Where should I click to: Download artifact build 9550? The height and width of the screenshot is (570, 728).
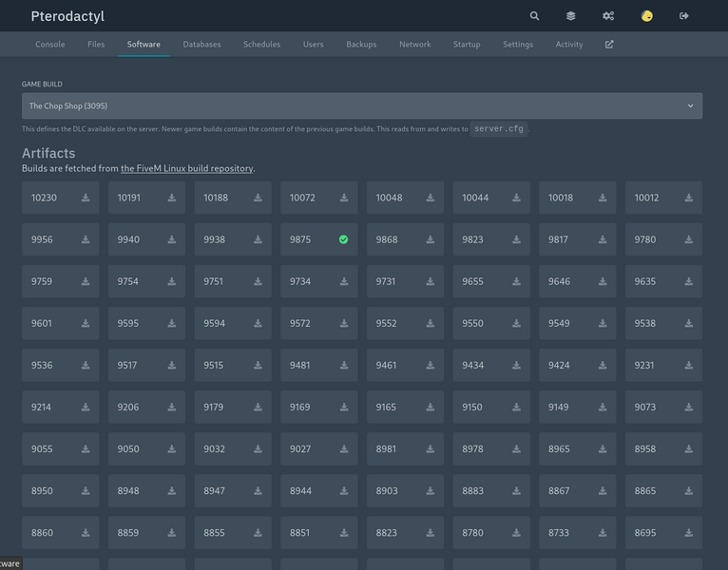coord(516,323)
